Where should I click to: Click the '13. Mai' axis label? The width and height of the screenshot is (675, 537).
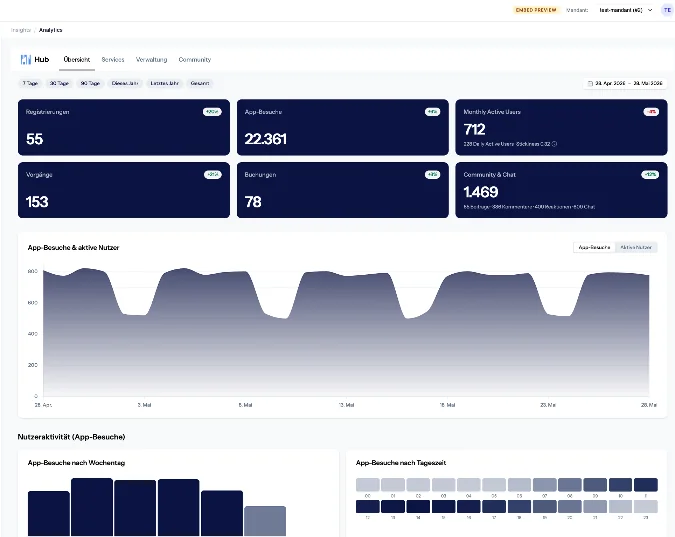[346, 405]
